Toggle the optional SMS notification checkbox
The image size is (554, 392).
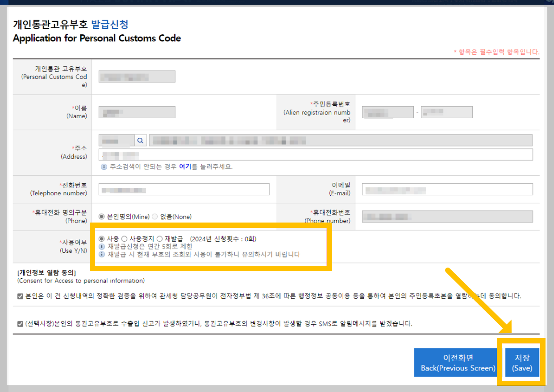coord(20,324)
